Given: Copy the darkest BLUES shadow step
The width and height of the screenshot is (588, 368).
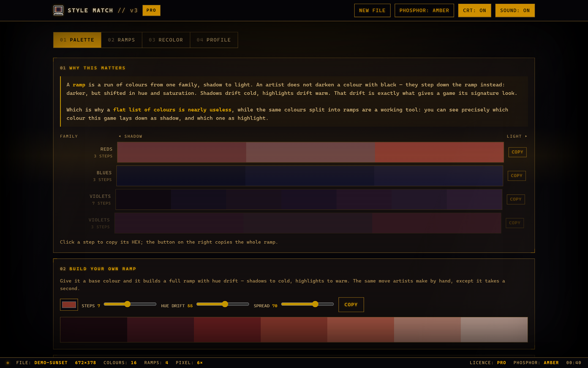Looking at the screenshot, I should pyautogui.click(x=181, y=176).
